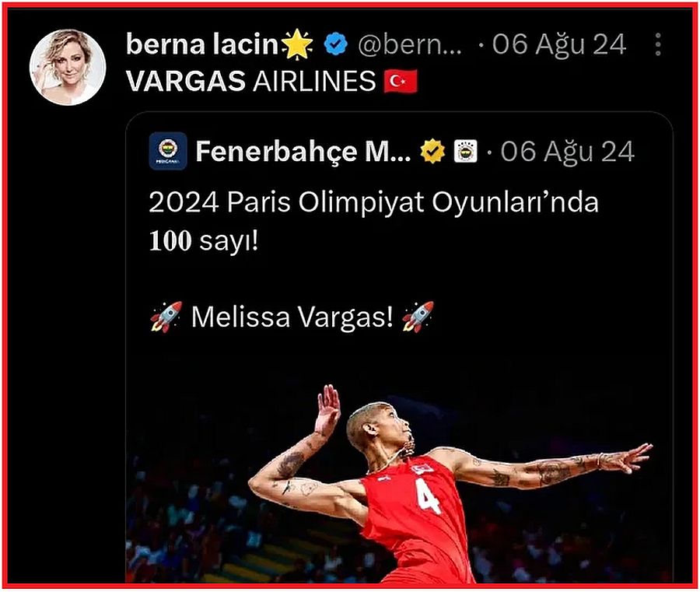Click the rocket emoji after Melissa Vargas

418,317
